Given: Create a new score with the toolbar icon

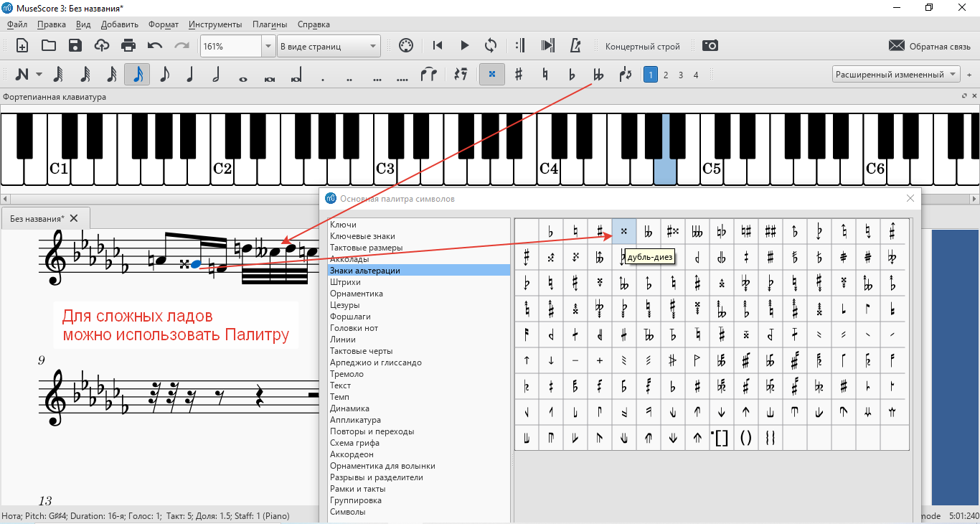Looking at the screenshot, I should (22, 46).
